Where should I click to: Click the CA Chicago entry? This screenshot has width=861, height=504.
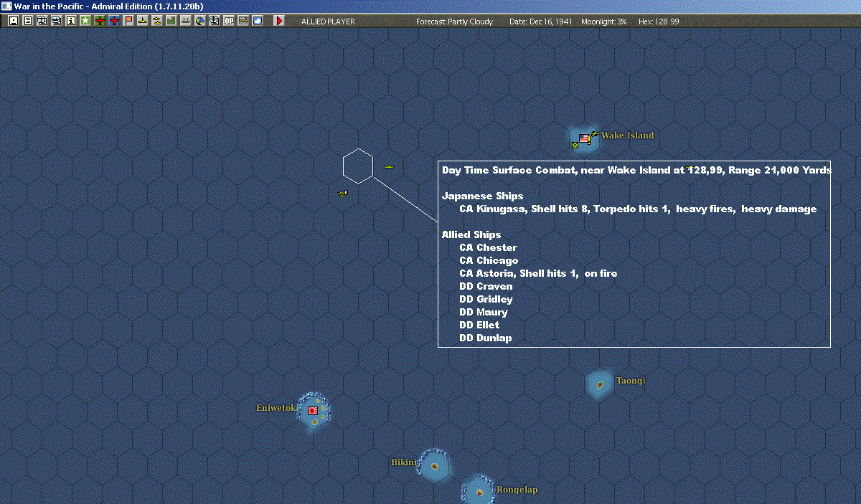click(x=489, y=261)
